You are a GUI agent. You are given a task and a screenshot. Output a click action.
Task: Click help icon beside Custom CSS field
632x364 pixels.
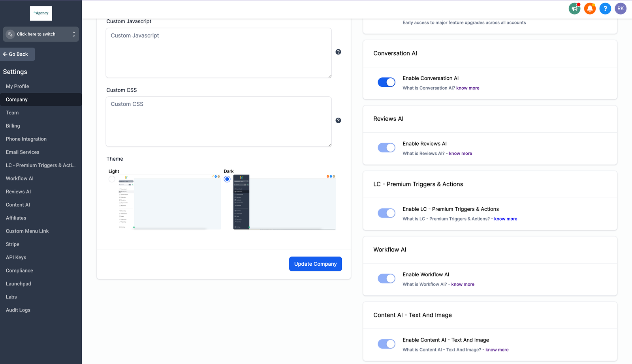(338, 120)
